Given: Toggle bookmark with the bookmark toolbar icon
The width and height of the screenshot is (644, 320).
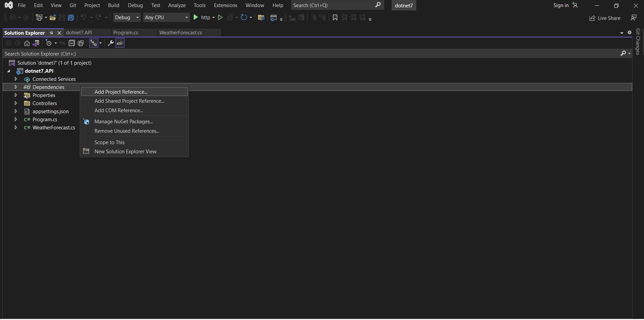Looking at the screenshot, I should [335, 18].
